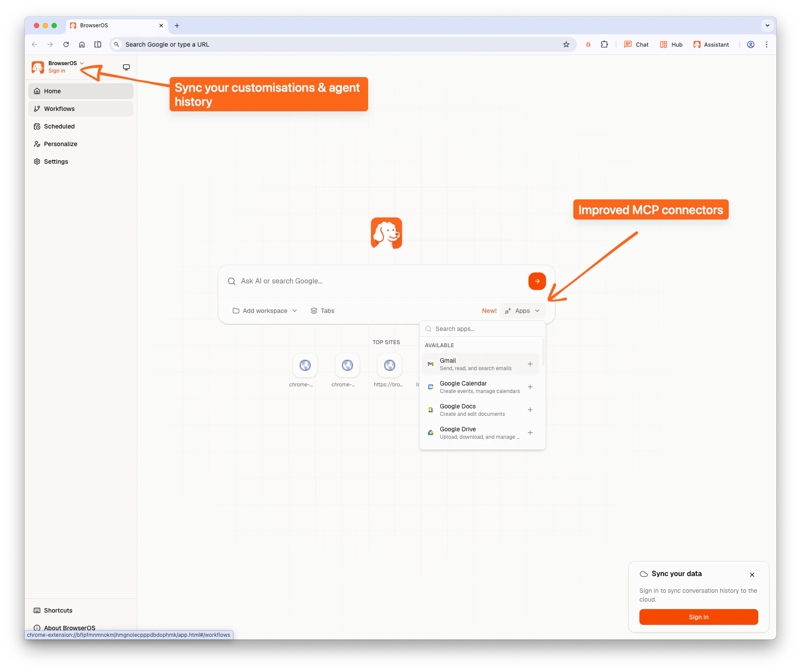
Task: Add the Google Drive connector
Action: pyautogui.click(x=530, y=433)
